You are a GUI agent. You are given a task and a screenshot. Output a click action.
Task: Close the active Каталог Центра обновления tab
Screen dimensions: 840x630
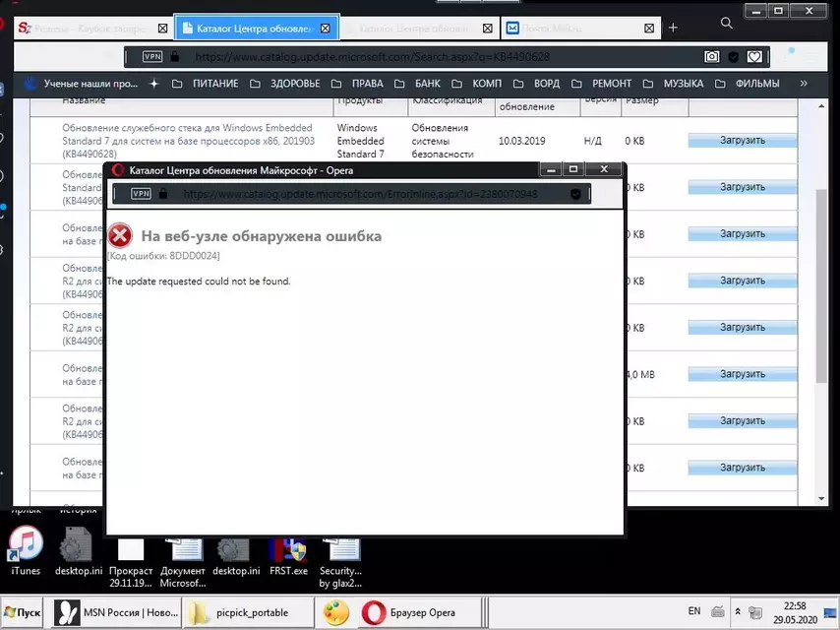pos(326,28)
